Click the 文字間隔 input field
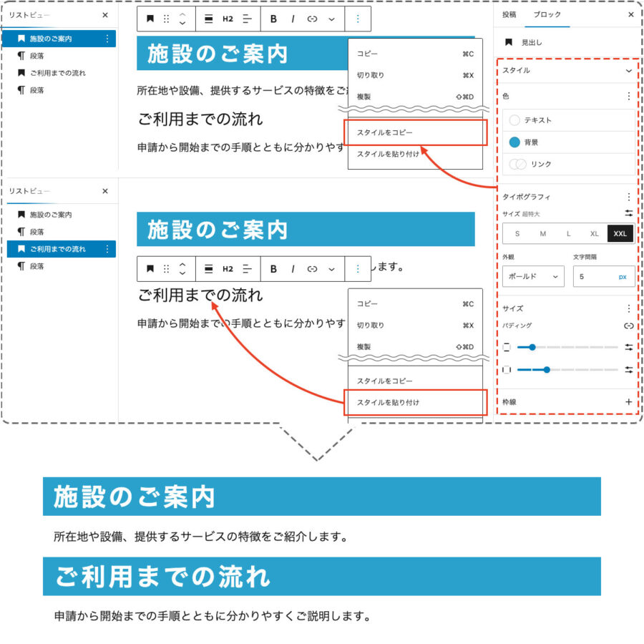The width and height of the screenshot is (644, 644). point(595,276)
